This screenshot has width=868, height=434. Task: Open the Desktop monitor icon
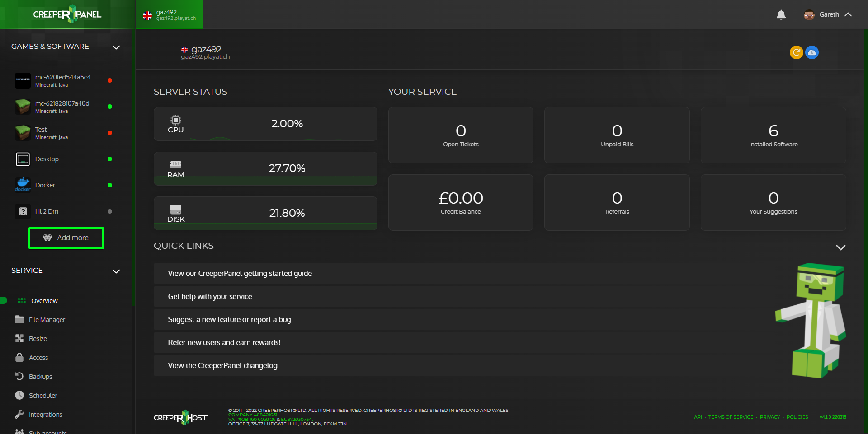point(23,159)
